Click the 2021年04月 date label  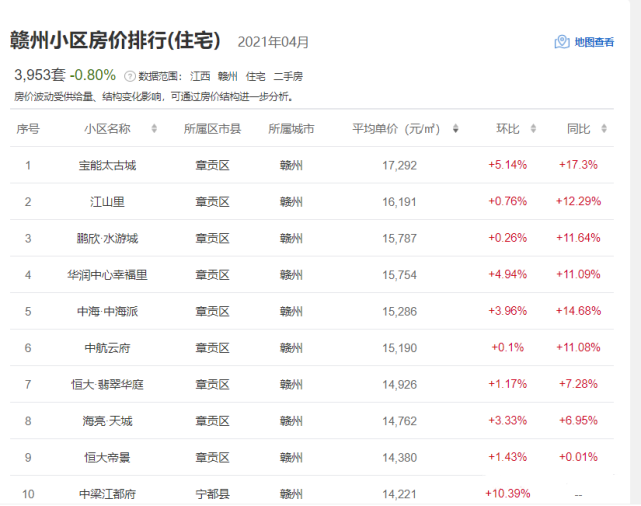click(273, 42)
